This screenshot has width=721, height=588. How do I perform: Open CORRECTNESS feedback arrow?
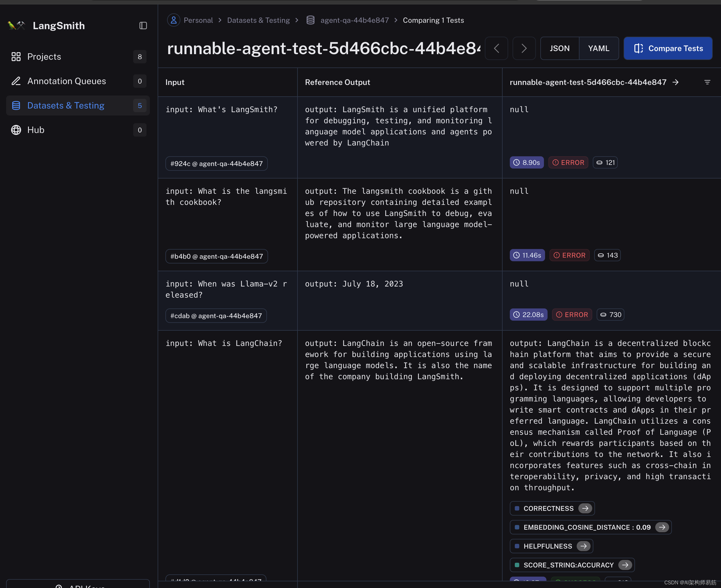585,508
